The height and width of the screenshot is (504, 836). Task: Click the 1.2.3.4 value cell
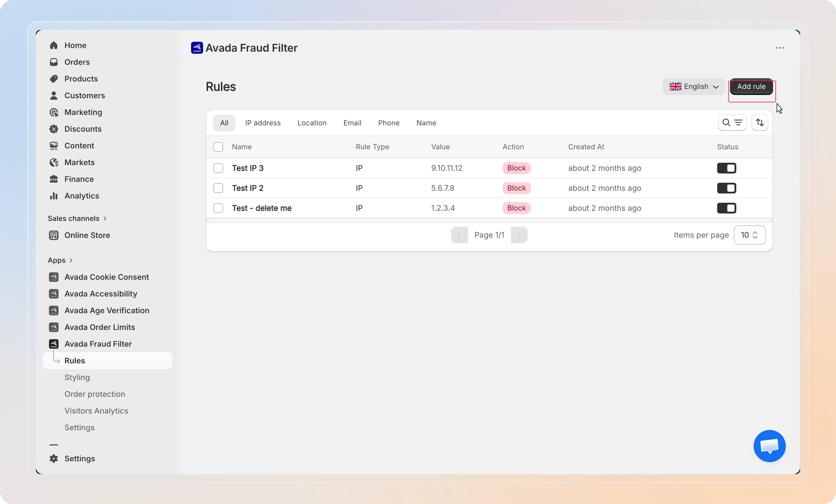point(443,208)
